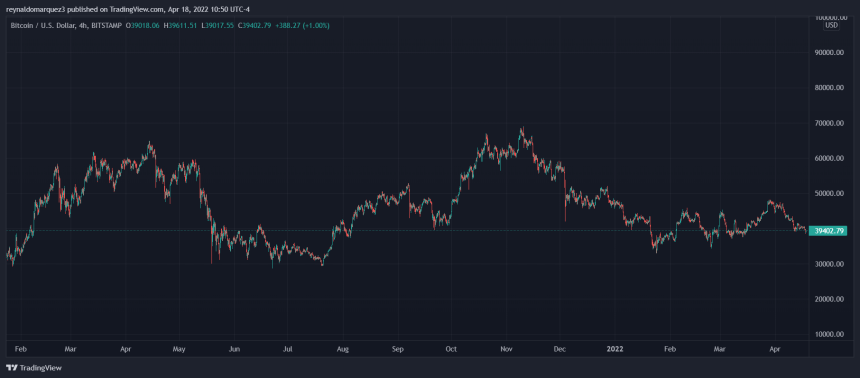Click the Bitcoin / U.S. Dollar symbol title

44,26
